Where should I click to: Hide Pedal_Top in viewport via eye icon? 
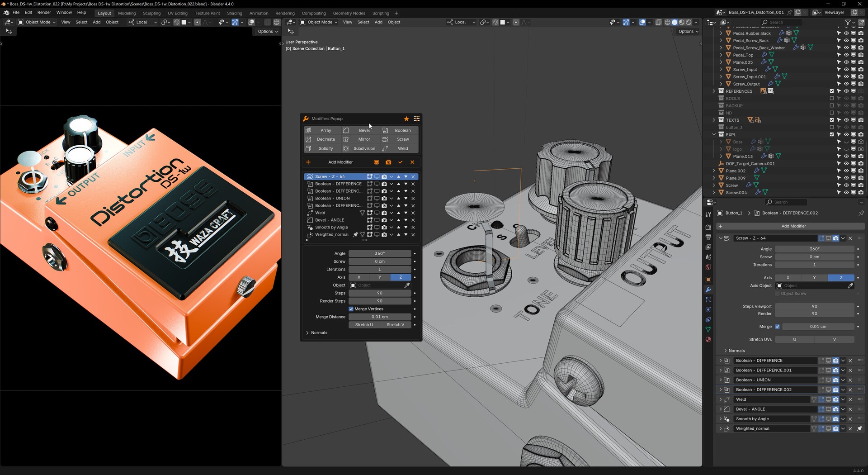846,55
